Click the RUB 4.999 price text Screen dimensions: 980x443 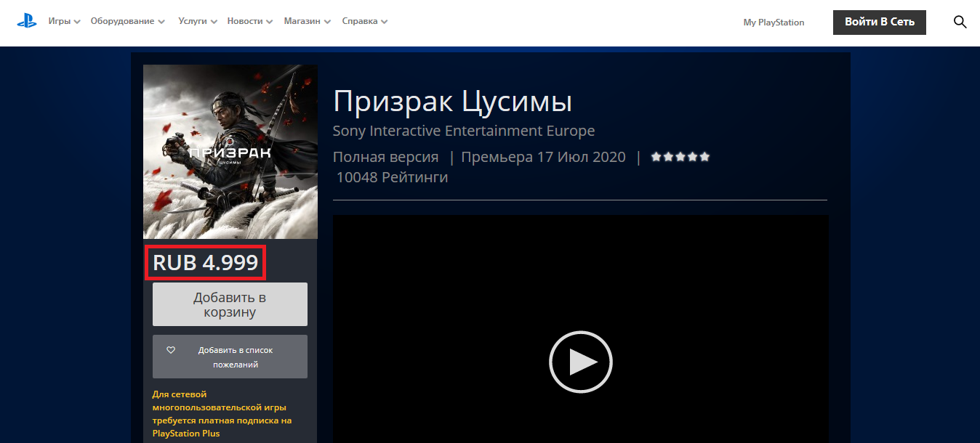[206, 262]
